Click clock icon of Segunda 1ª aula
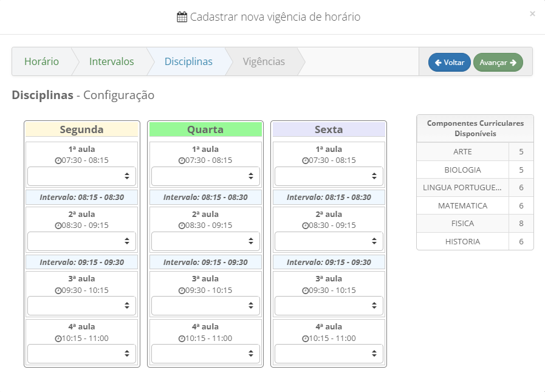This screenshot has width=545, height=392. point(58,160)
